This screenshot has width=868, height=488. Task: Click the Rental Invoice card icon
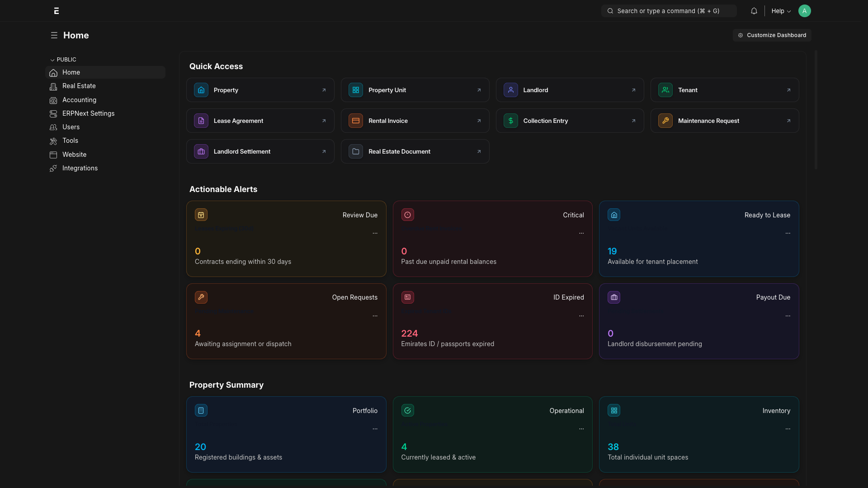(x=356, y=121)
